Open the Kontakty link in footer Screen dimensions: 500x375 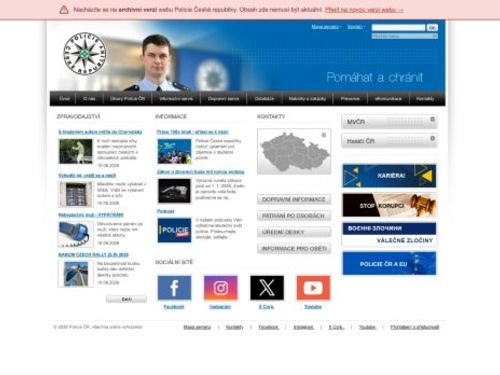click(234, 327)
